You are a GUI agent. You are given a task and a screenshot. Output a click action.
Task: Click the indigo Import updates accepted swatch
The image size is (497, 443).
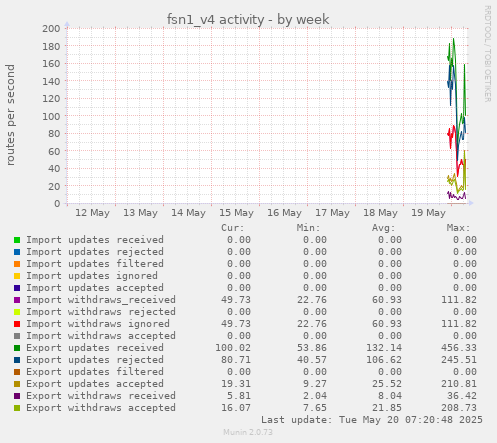(x=17, y=288)
